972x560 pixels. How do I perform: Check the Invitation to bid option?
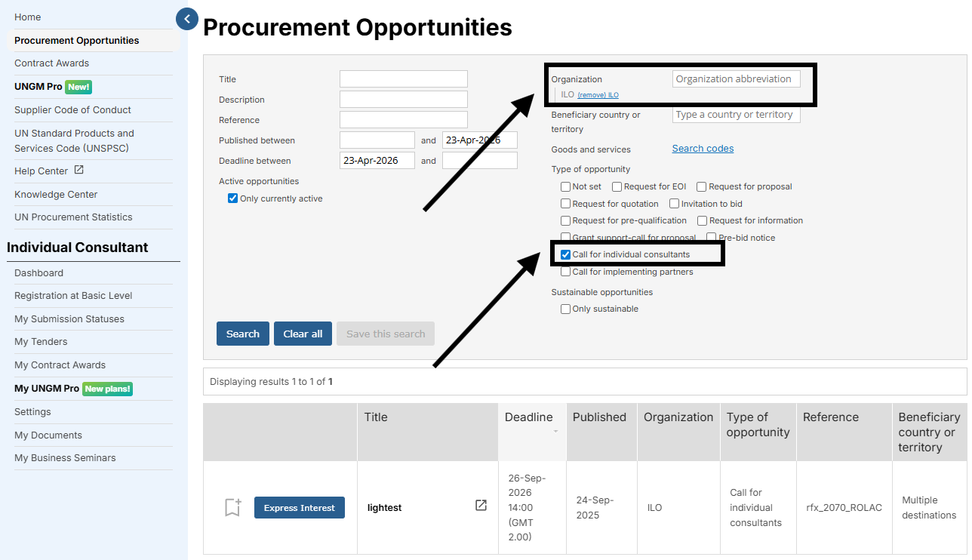coord(674,204)
